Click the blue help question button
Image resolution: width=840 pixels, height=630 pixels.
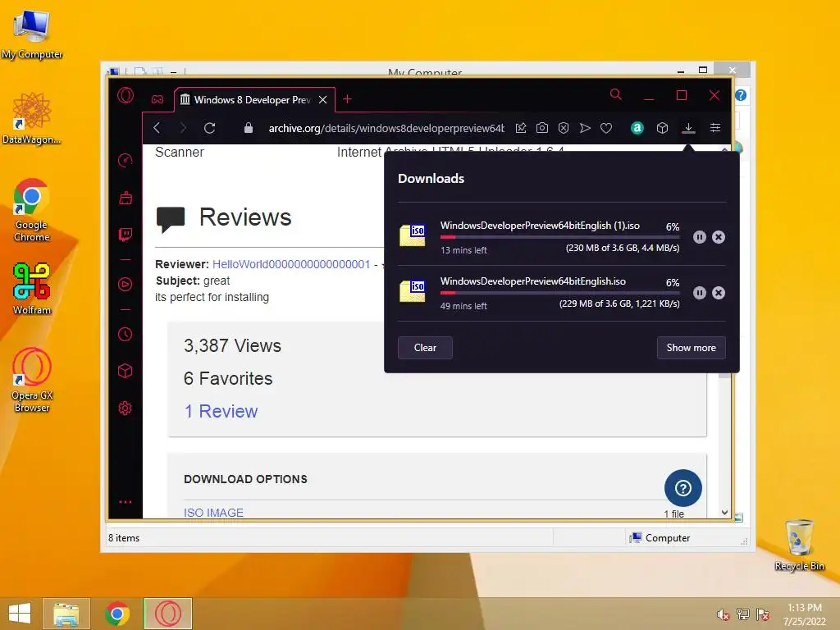(683, 488)
